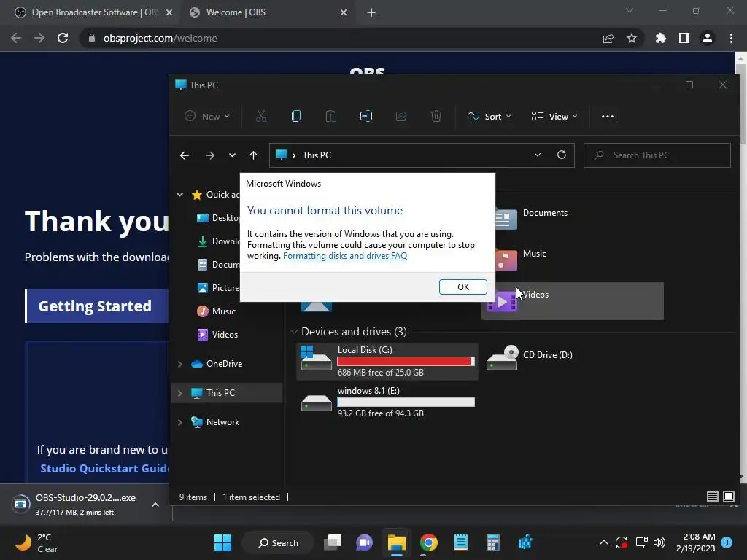Click the Delete trash icon in Explorer toolbar

pyautogui.click(x=436, y=116)
